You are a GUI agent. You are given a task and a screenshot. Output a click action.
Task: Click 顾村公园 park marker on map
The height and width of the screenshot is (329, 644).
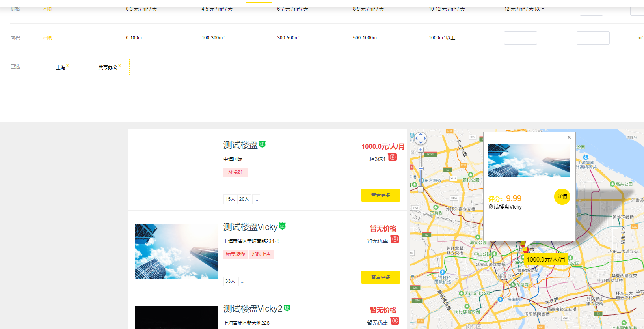click(x=471, y=175)
